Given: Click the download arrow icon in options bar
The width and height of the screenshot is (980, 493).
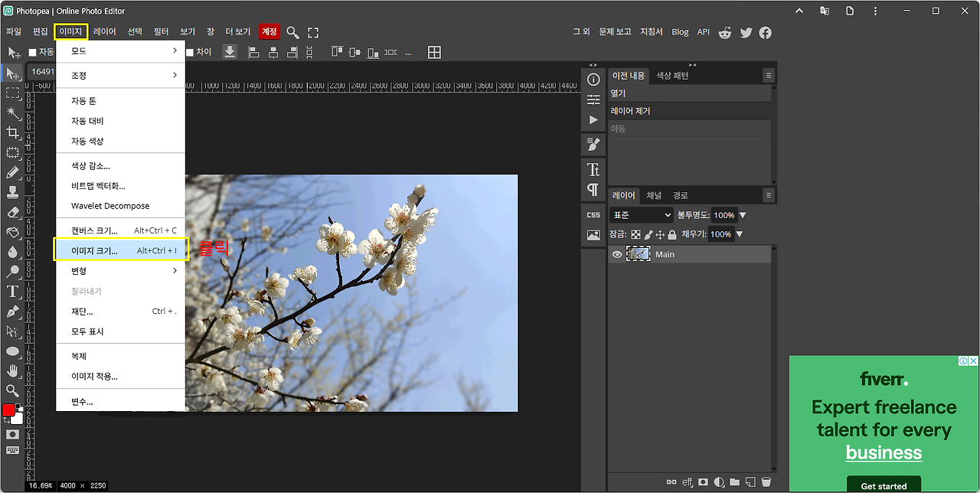Looking at the screenshot, I should click(230, 51).
